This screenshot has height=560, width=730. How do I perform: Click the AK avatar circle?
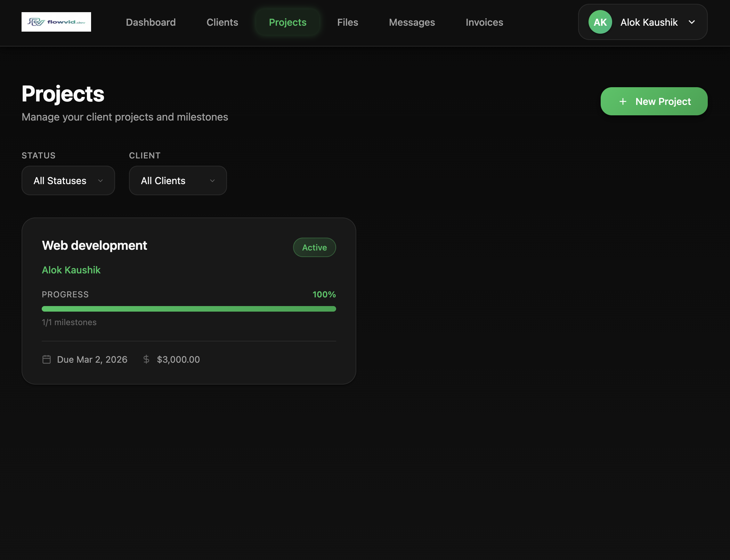tap(600, 22)
